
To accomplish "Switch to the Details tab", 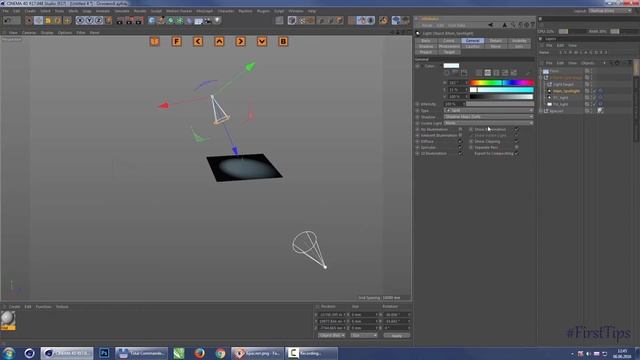I will click(496, 41).
